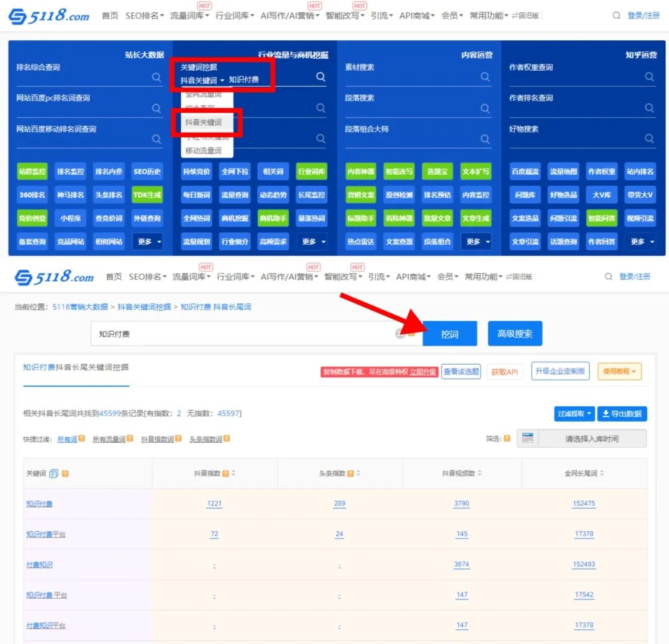
Task: Click the help icon beside 筛选 label
Action: point(507,438)
